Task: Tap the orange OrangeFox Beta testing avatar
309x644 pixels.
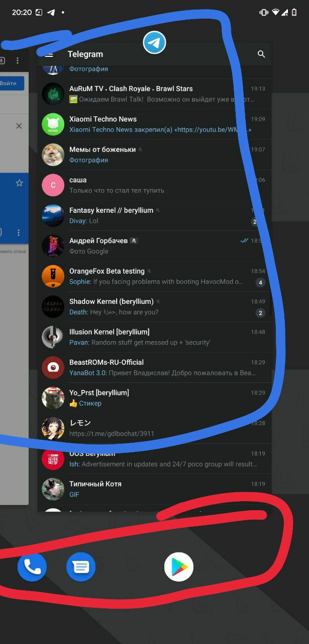Action: 53,276
